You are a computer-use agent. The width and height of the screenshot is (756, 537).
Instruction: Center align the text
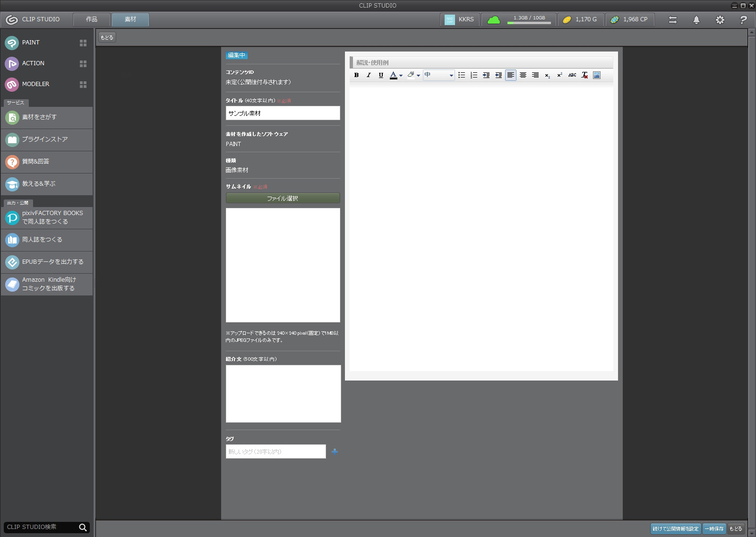(523, 75)
